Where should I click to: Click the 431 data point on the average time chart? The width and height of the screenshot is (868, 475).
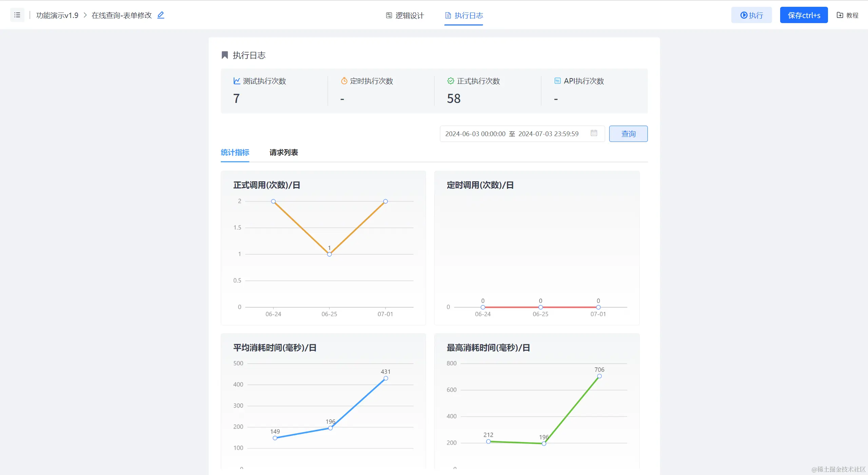(386, 378)
